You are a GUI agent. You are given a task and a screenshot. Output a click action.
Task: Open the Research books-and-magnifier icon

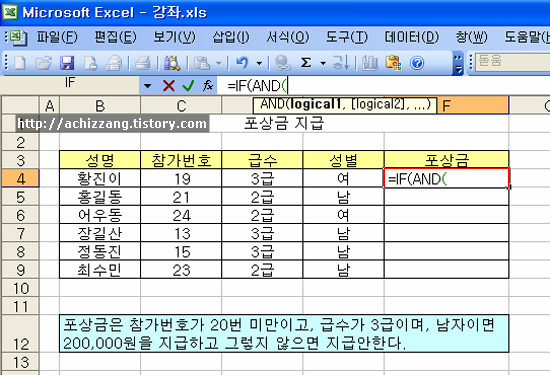coord(172,63)
